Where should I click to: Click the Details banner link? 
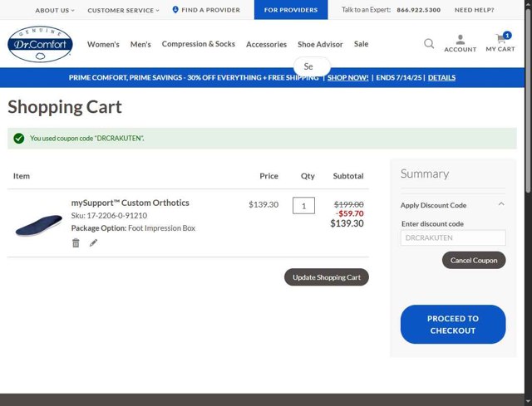pos(441,77)
